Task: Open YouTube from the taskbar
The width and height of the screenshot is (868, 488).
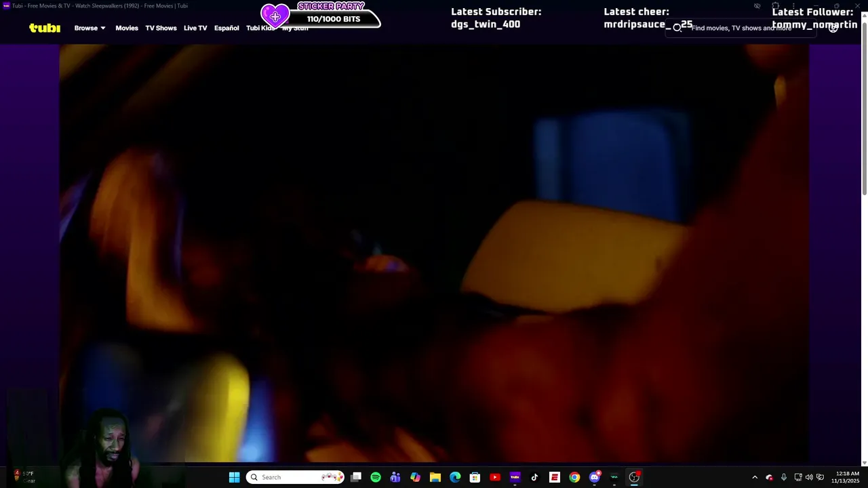Action: tap(495, 477)
